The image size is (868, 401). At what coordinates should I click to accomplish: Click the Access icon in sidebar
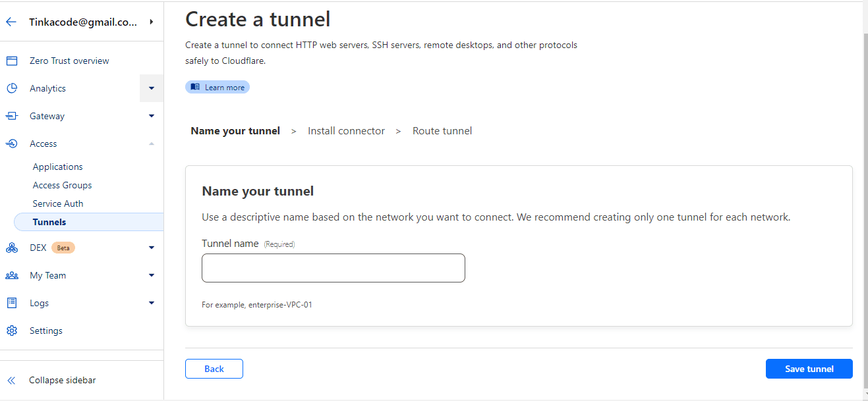pos(11,144)
